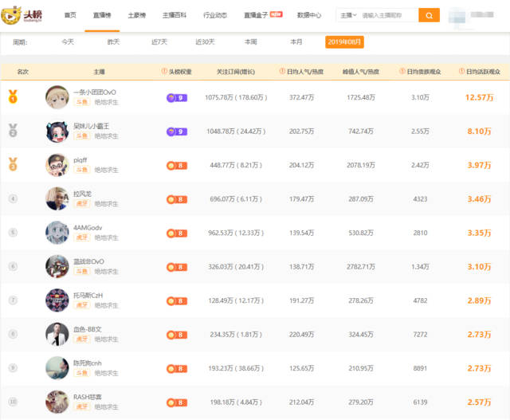Click weight badge 8 in 血色-BB文 row
510x420 pixels.
pyautogui.click(x=177, y=335)
